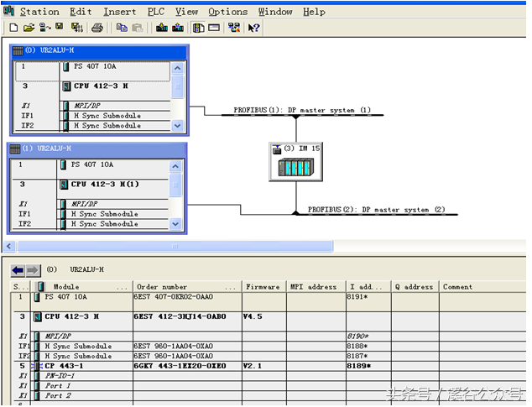The width and height of the screenshot is (532, 407).
Task: Click the New station toolbar icon
Action: 13,28
